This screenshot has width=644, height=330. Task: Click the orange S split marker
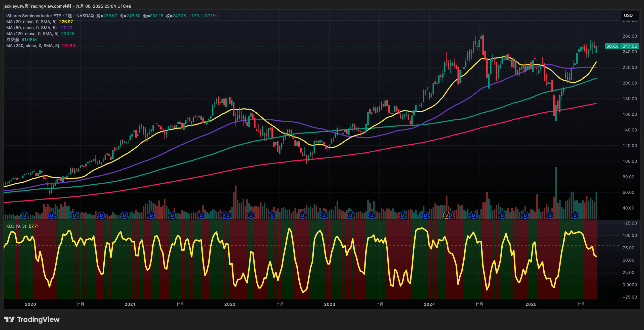(446, 215)
